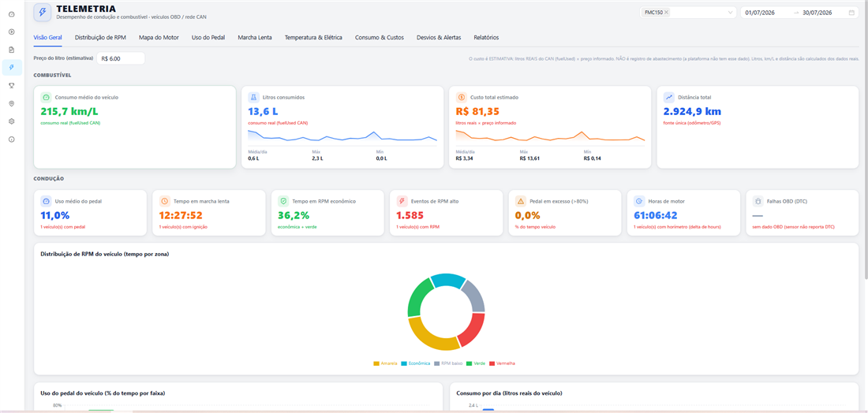This screenshot has height=413, width=868.
Task: Click the Custo total estimado coin icon
Action: tap(462, 97)
